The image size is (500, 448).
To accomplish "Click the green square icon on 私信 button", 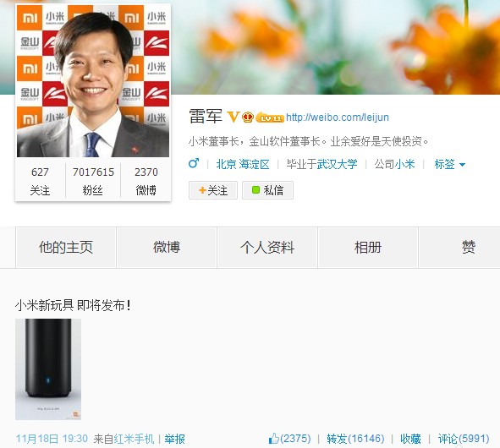I will pyautogui.click(x=255, y=190).
